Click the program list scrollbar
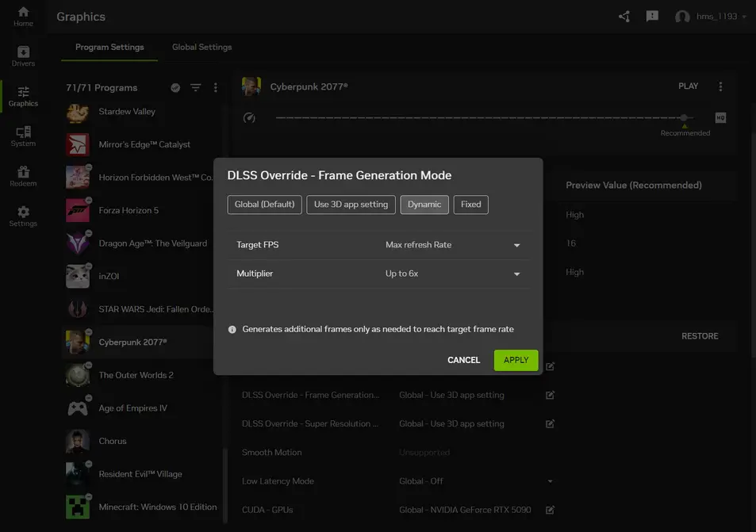756x532 pixels. [x=224, y=486]
